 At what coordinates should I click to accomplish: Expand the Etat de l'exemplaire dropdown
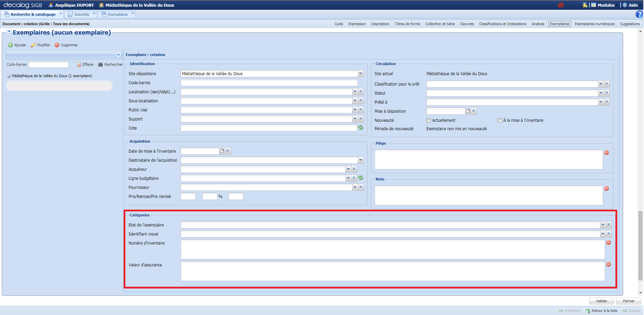pos(603,225)
